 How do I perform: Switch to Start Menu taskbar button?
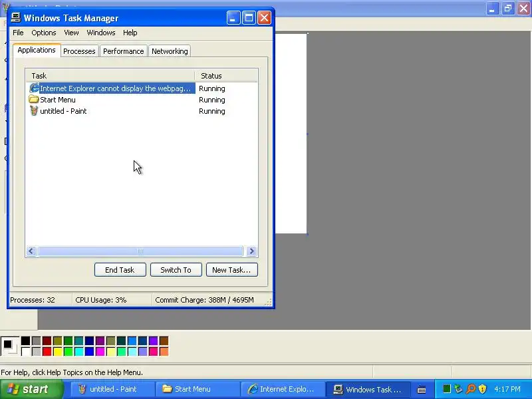coord(197,389)
